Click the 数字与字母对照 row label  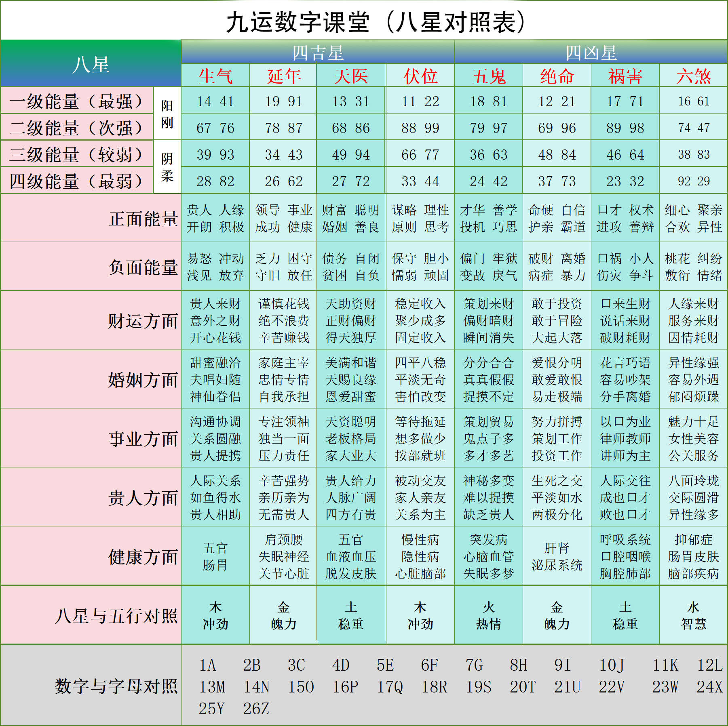(91, 685)
